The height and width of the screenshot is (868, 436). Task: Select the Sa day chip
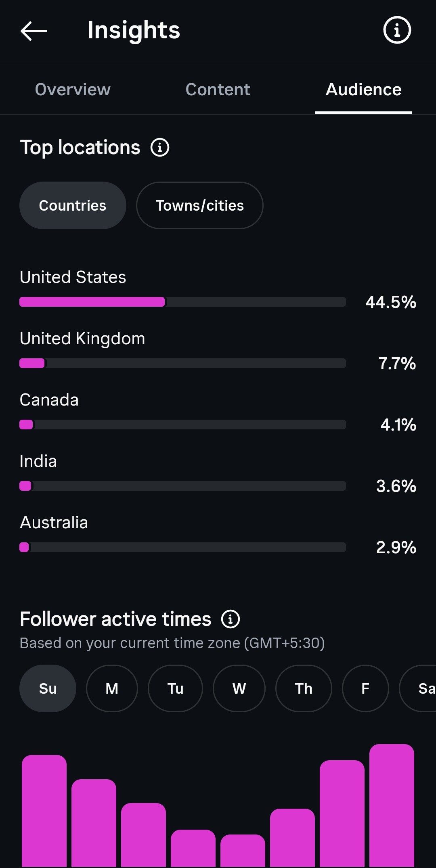[x=418, y=688]
